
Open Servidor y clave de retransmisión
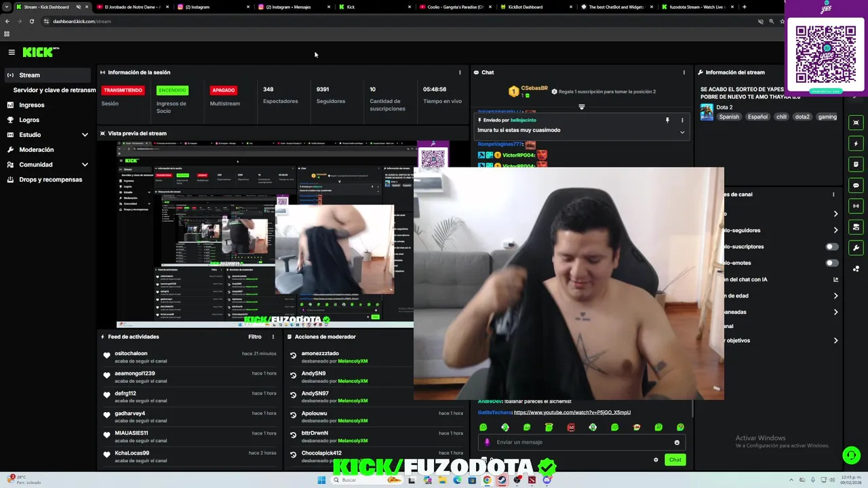tap(54, 90)
